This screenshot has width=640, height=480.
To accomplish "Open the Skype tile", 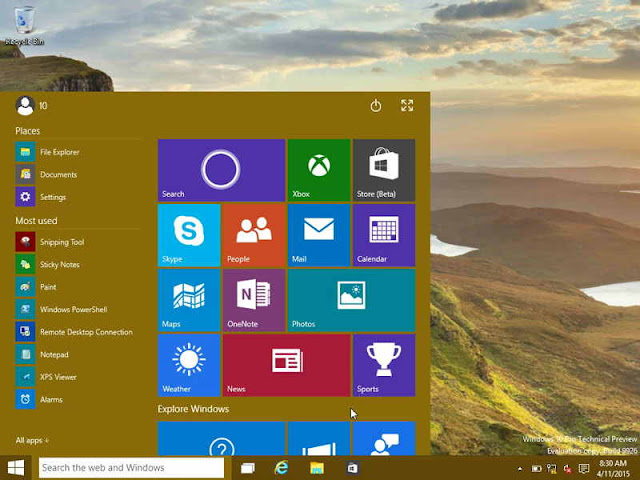I will click(x=189, y=235).
